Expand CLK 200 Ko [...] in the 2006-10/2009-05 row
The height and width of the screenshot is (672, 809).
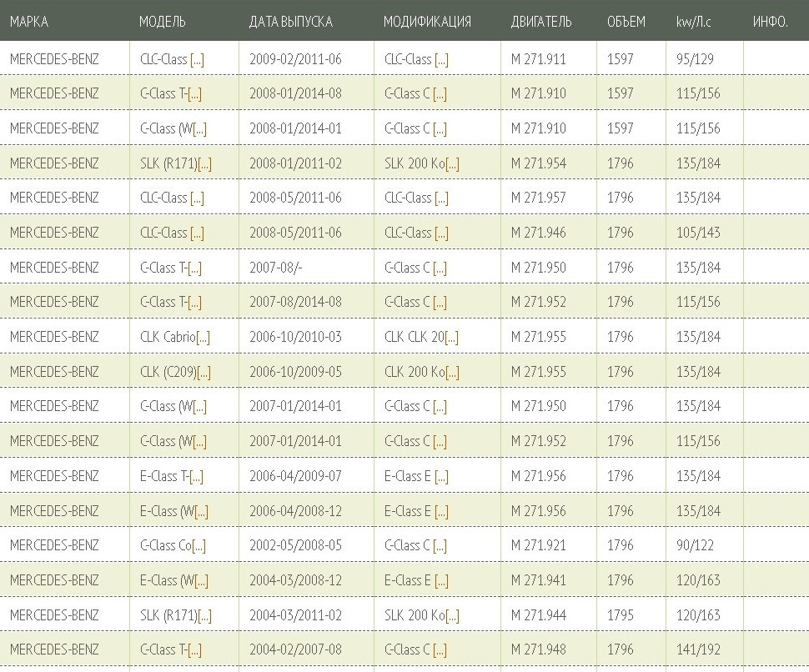(x=453, y=373)
